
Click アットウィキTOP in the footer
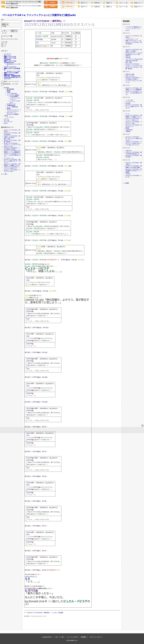click(x=72, y=637)
